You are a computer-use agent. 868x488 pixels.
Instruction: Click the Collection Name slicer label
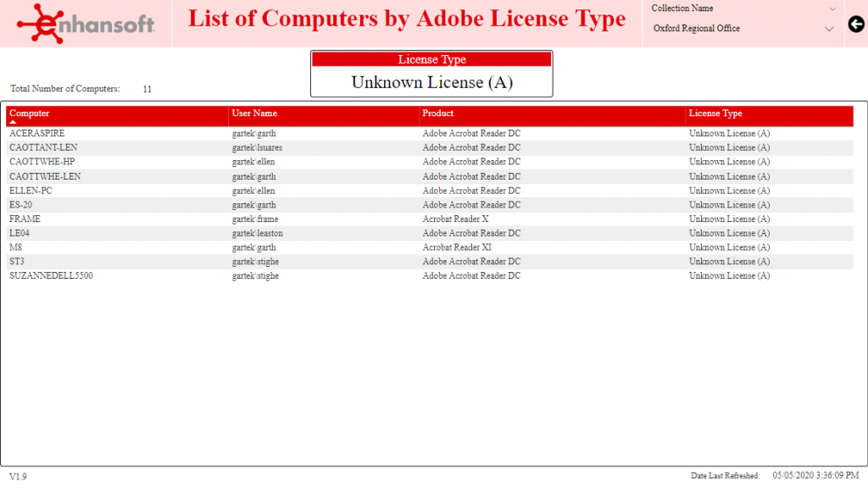click(x=682, y=8)
